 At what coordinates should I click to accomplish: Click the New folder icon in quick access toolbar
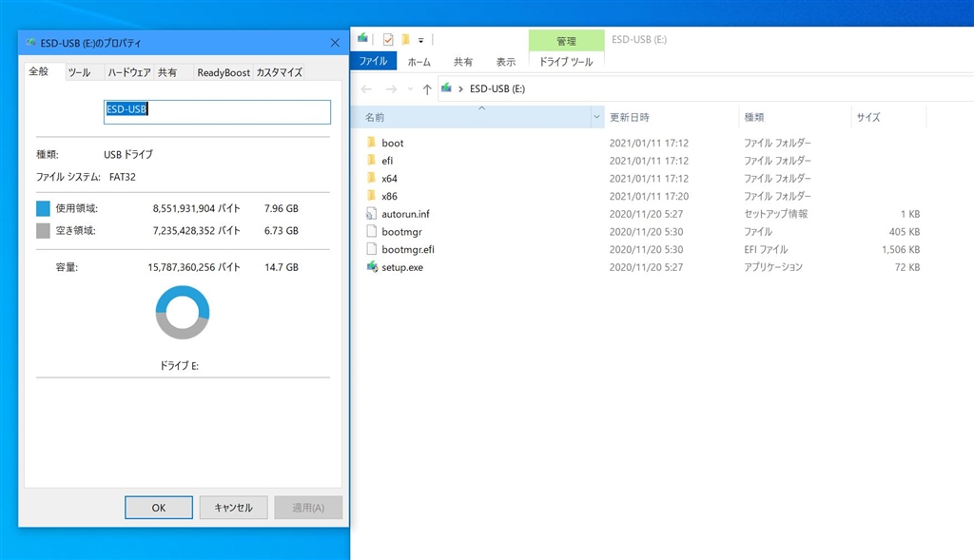[x=405, y=40]
